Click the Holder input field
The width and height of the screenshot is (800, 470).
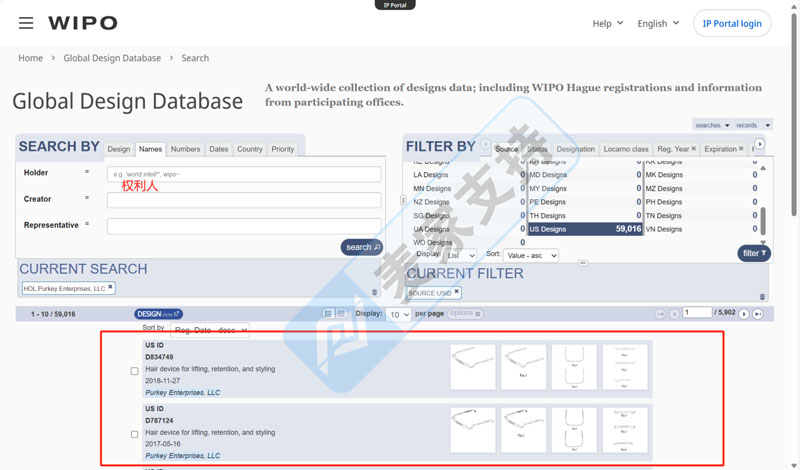click(244, 174)
